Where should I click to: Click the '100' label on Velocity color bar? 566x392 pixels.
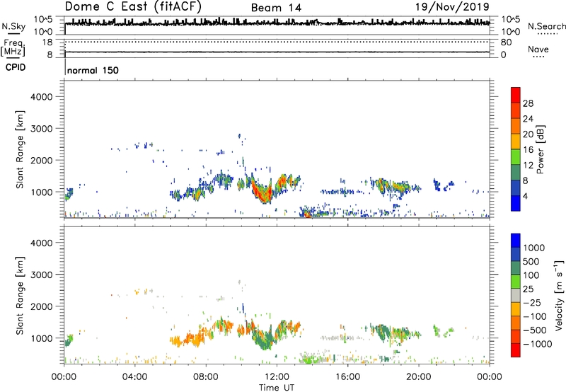(x=531, y=275)
